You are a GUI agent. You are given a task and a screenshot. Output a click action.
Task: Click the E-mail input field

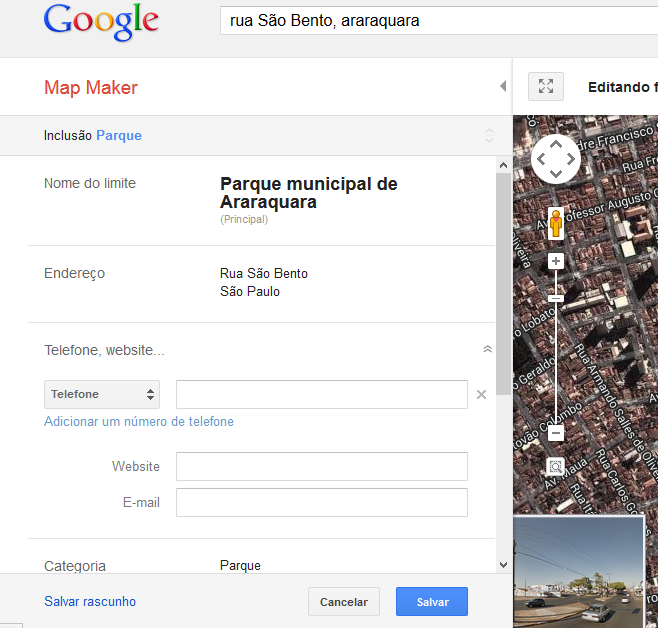(322, 503)
